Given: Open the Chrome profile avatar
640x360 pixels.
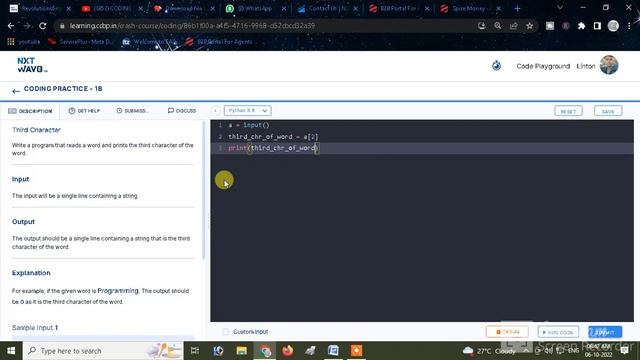Looking at the screenshot, I should click(x=613, y=26).
